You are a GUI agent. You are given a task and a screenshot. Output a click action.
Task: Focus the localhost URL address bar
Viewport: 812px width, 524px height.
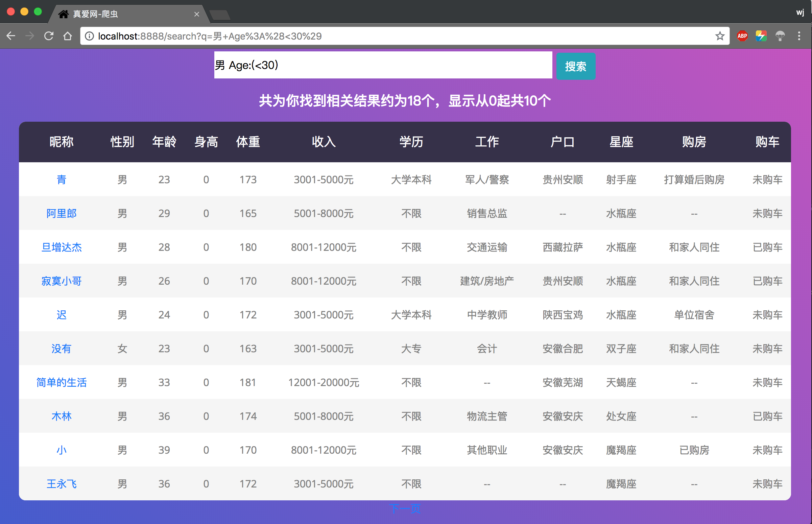coord(374,36)
